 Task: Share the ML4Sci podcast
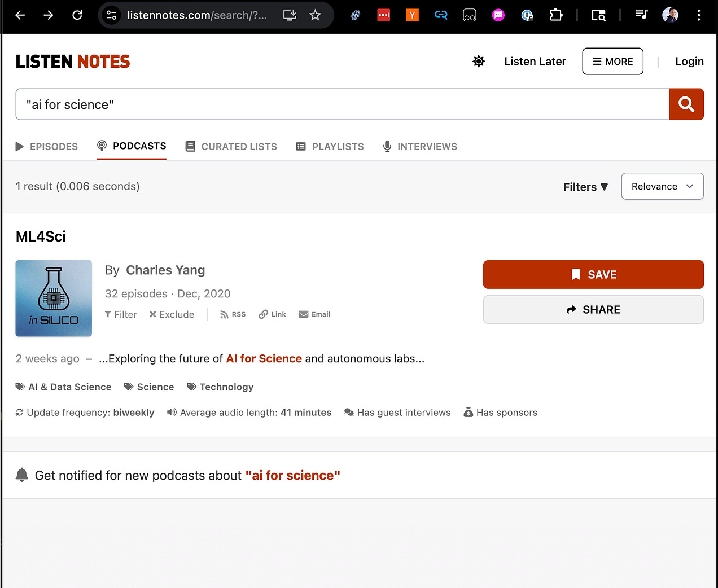tap(593, 309)
